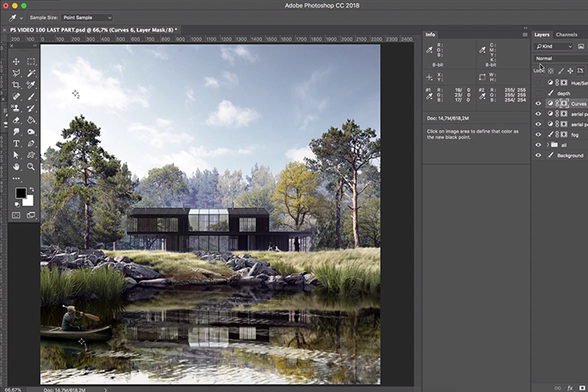The width and height of the screenshot is (588, 392).
Task: Select the Color Sampler eyedropper tool in toolbox
Action: 31,85
